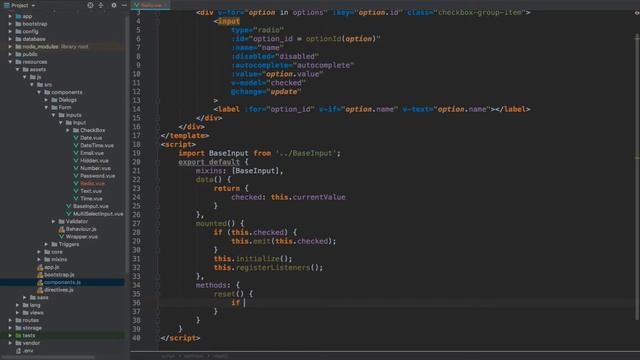Click the '../BaseInput' import path string
This screenshot has width=640, height=360.
306,153
